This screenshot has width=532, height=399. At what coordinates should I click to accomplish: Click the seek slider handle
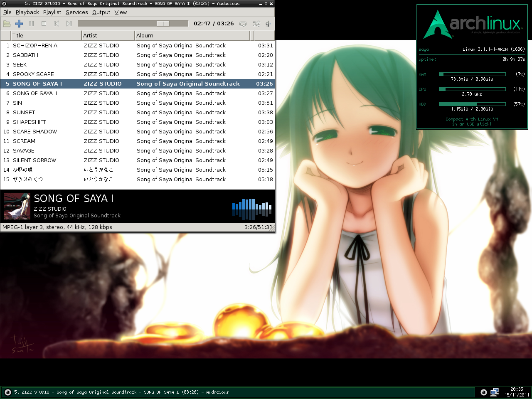[x=163, y=24]
